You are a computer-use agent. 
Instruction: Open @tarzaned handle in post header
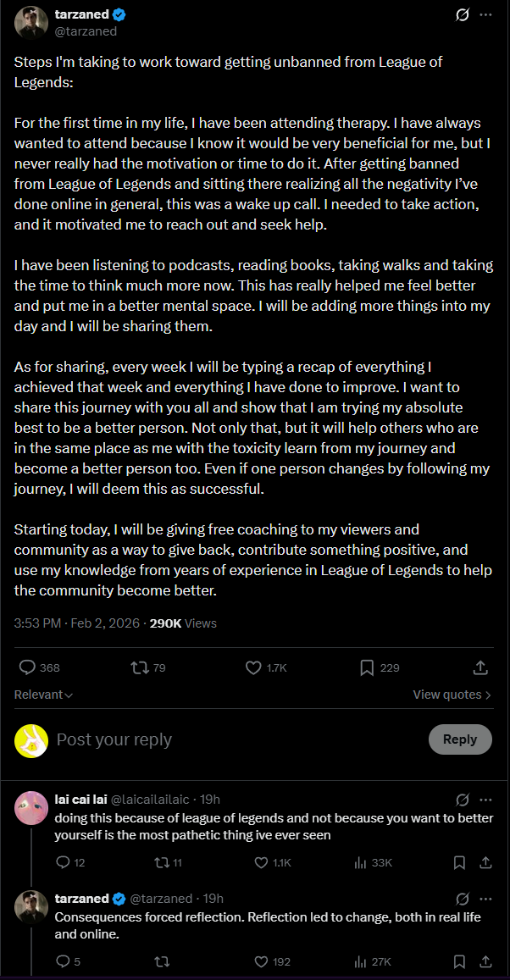click(x=86, y=31)
